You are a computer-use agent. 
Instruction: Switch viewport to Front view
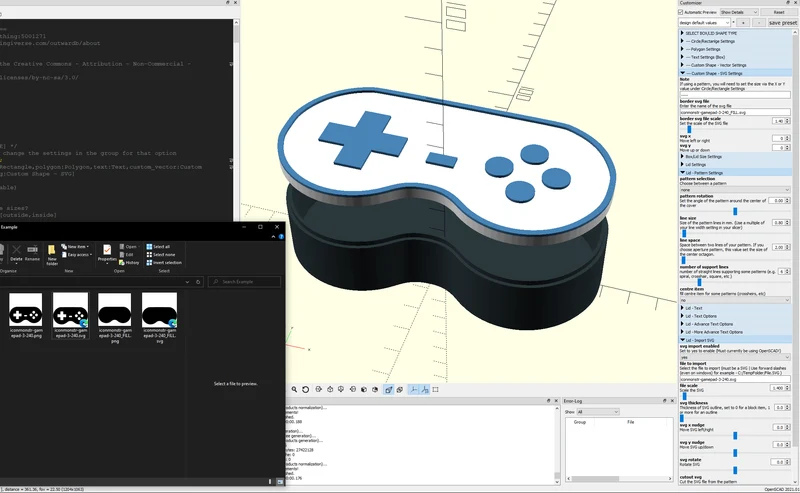tap(364, 389)
